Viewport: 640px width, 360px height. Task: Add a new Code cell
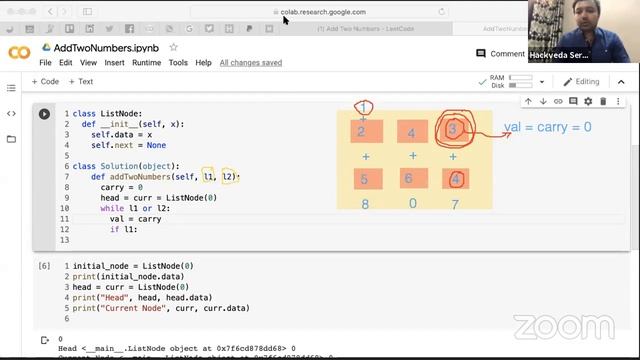(x=45, y=82)
